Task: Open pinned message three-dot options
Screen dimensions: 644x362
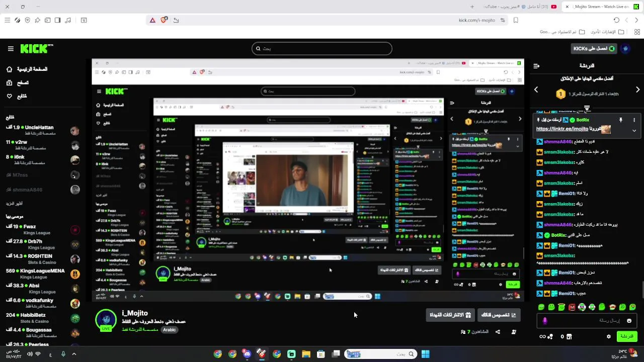Action: (634, 120)
